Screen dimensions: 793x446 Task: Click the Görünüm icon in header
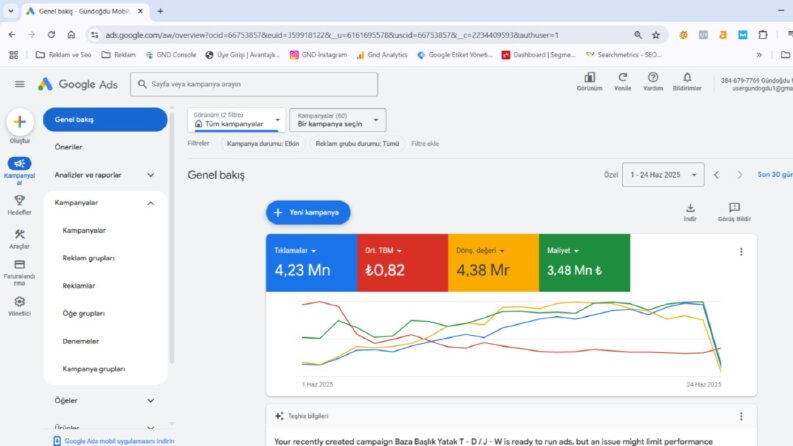point(590,78)
